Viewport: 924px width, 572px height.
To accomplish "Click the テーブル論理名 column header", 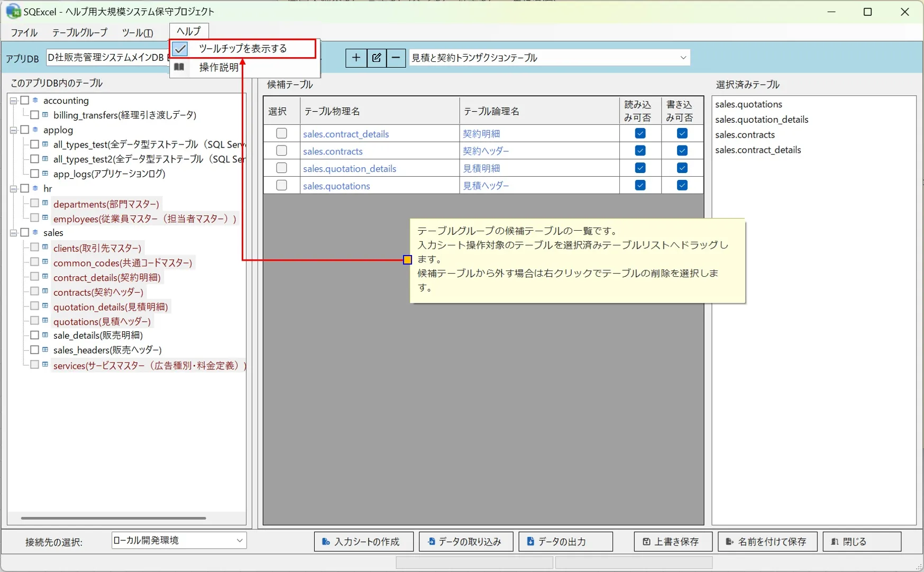I will point(539,111).
